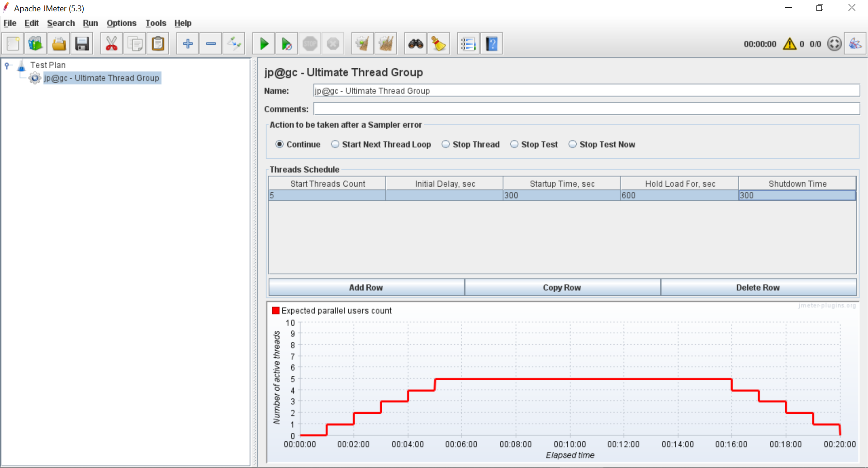
Task: Open the File menu
Action: pyautogui.click(x=10, y=23)
